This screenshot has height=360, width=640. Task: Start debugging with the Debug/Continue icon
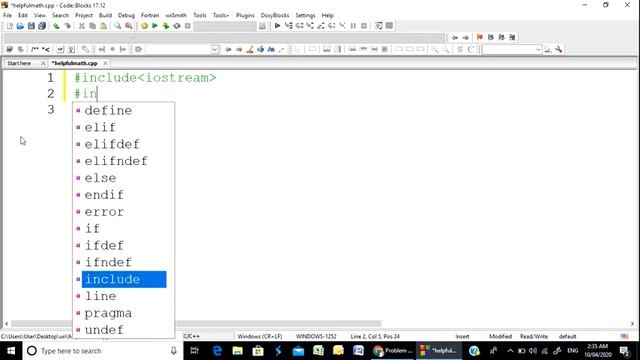click(x=278, y=26)
